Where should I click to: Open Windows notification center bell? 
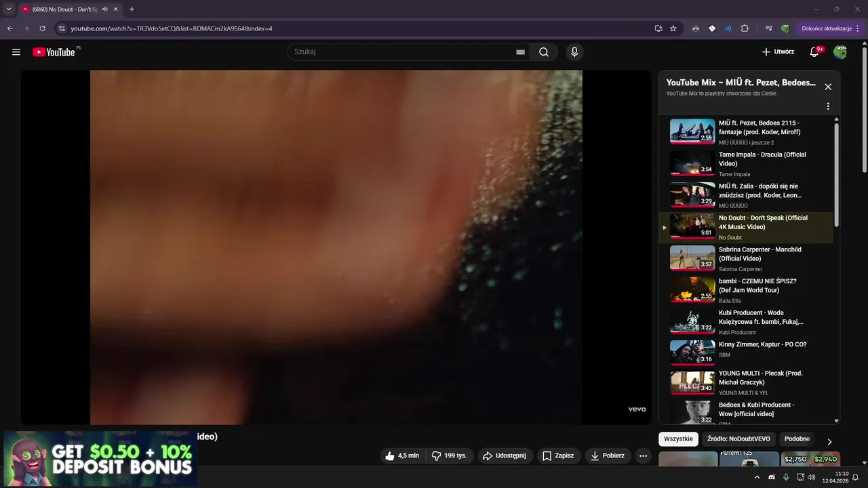click(855, 477)
